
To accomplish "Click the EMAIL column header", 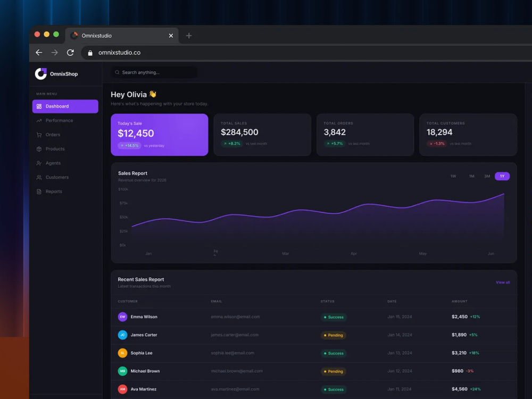I will (x=217, y=301).
